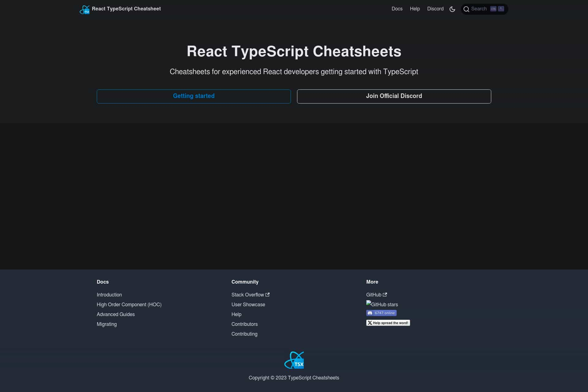The height and width of the screenshot is (392, 588).
Task: Toggle dark mode off with moon button
Action: click(452, 9)
